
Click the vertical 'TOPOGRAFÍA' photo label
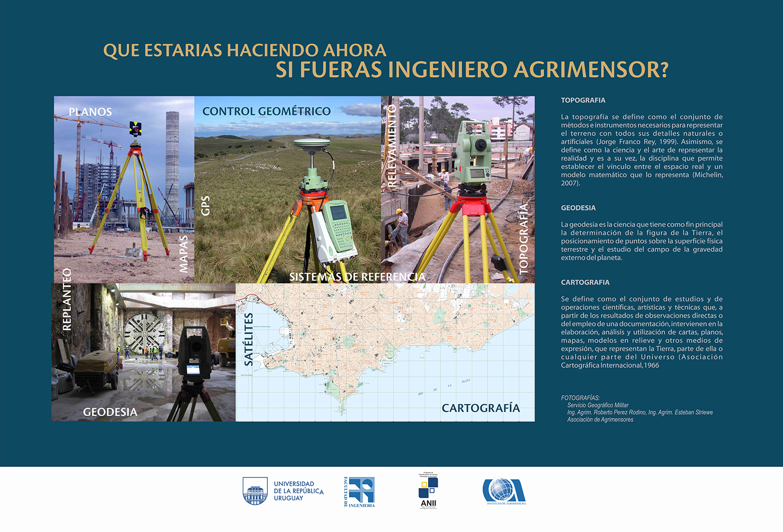click(524, 239)
